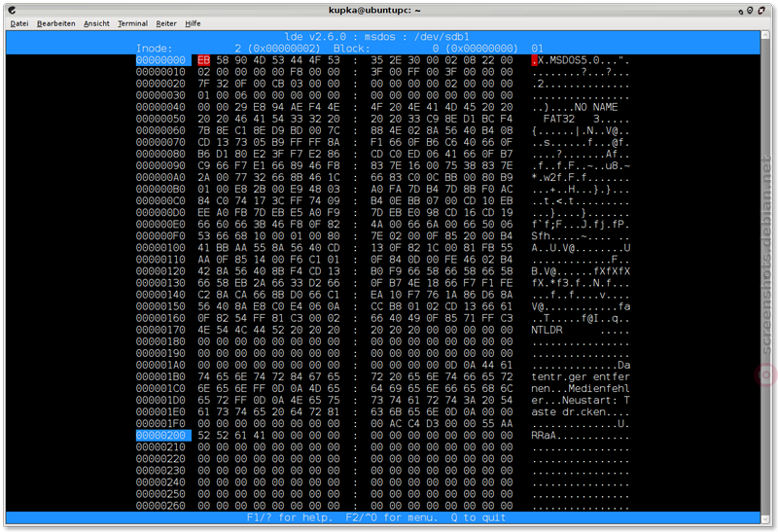Open the Ansicht menu
Image resolution: width=778 pixels, height=532 pixels.
[96, 23]
